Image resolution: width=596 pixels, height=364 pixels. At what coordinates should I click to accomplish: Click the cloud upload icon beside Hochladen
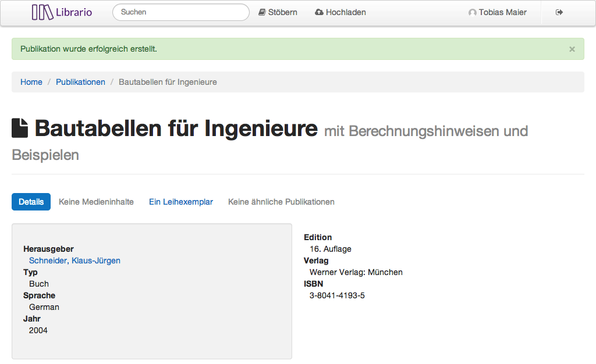320,12
